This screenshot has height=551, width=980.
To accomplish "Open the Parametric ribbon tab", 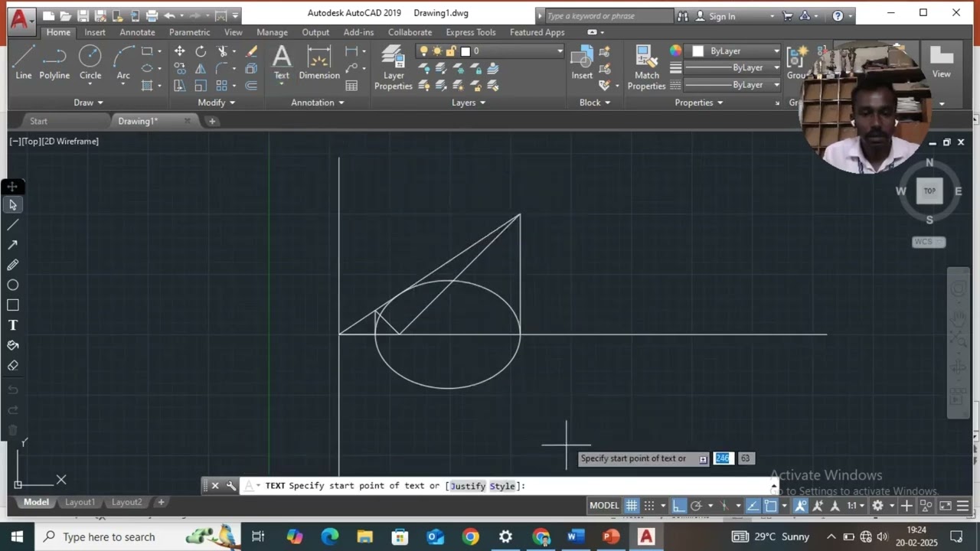I will (x=189, y=32).
